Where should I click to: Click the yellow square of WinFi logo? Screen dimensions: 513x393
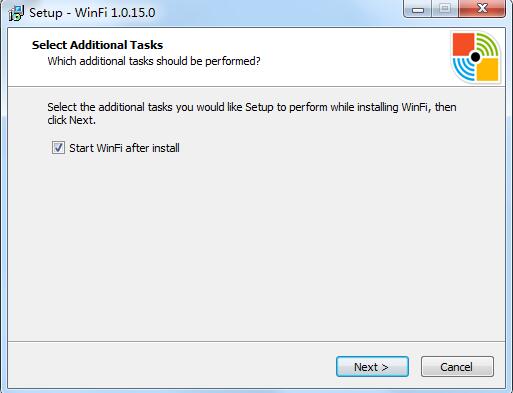click(x=487, y=69)
